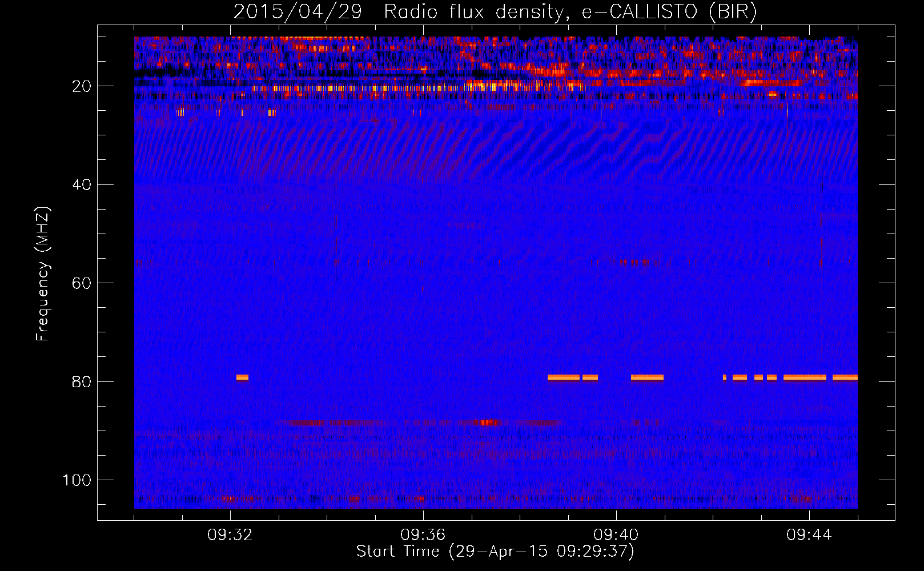
Task: Click the 100 MHz frequency tick label
Action: [x=77, y=480]
